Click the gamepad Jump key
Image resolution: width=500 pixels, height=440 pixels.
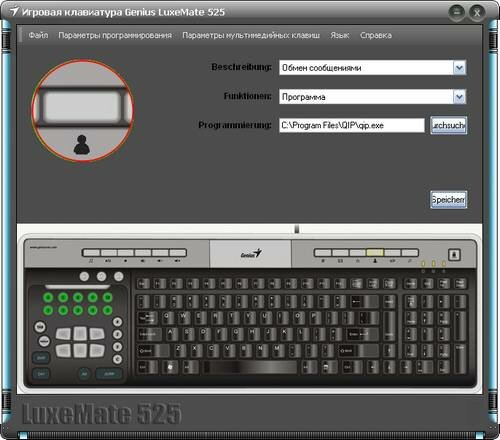tap(109, 374)
